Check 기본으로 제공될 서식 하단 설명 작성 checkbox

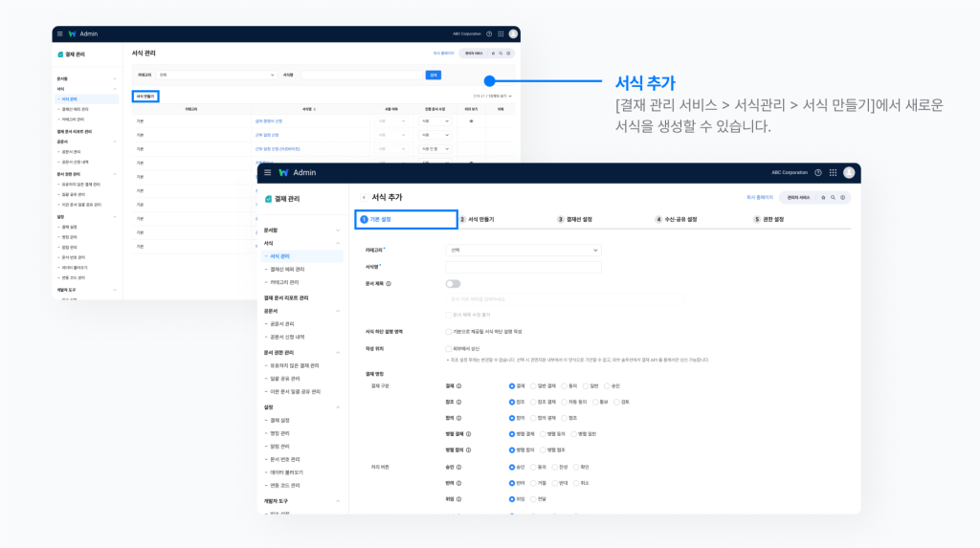(449, 331)
